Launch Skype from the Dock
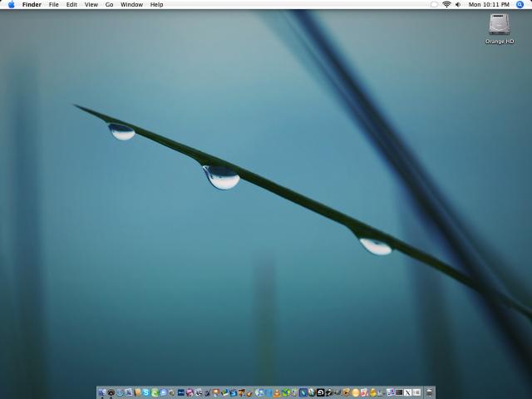The width and height of the screenshot is (532, 399). click(x=145, y=392)
